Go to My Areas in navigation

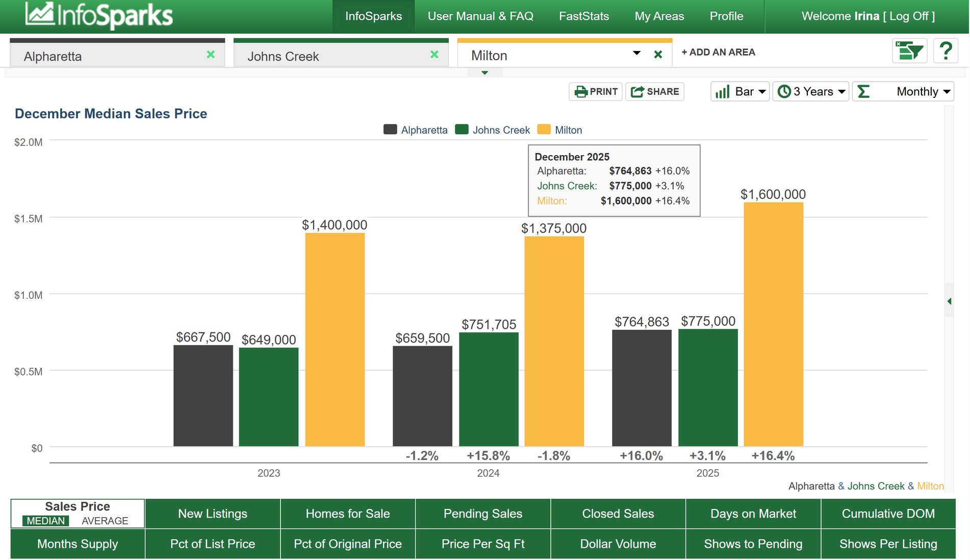pyautogui.click(x=659, y=16)
